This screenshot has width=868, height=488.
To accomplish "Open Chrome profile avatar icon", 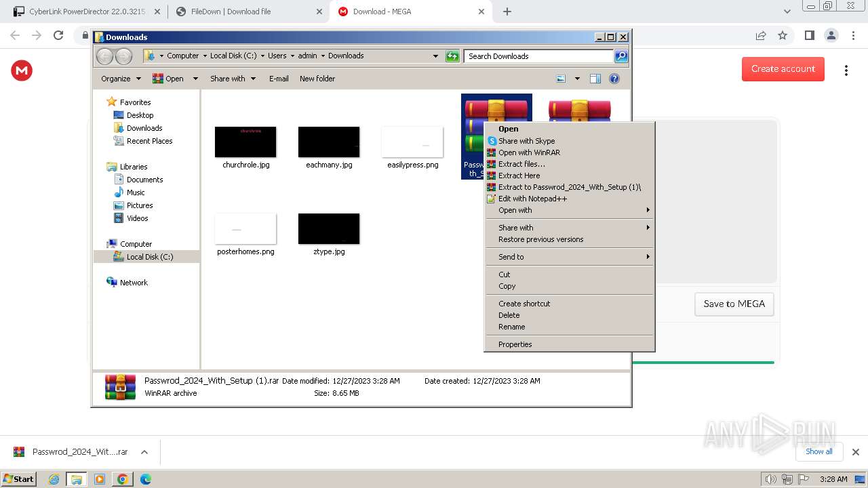I will [831, 36].
